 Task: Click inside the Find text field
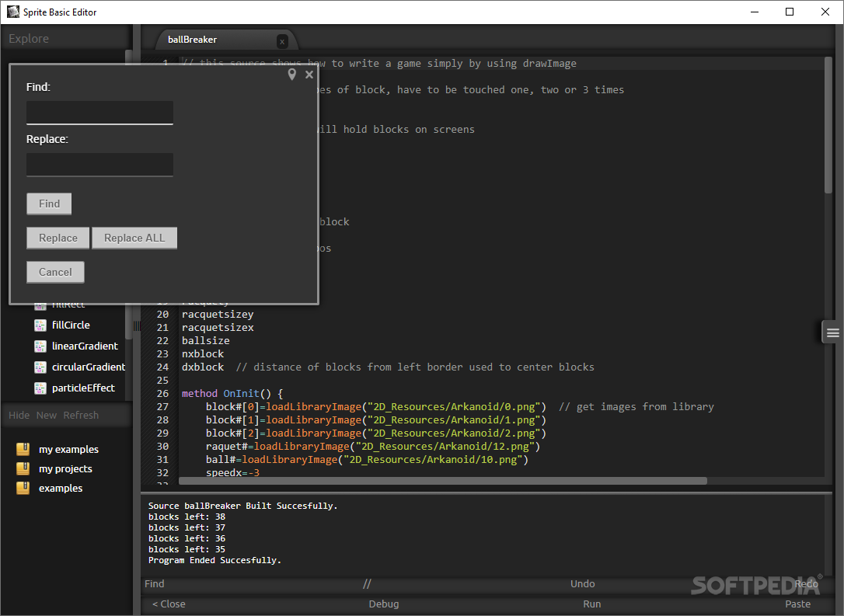pos(99,113)
